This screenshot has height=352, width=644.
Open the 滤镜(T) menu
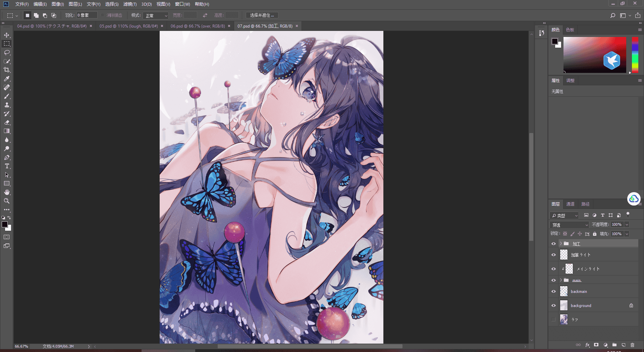(x=130, y=4)
